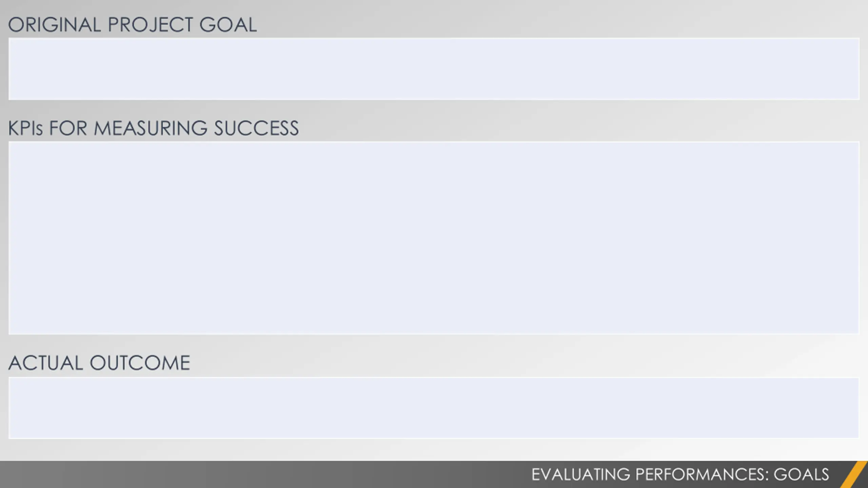Click inside the KPIs for Measuring Success box
The width and height of the screenshot is (868, 488).
pyautogui.click(x=434, y=238)
